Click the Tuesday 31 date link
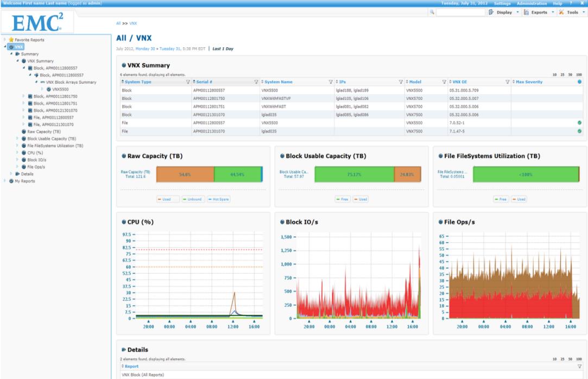 (169, 49)
